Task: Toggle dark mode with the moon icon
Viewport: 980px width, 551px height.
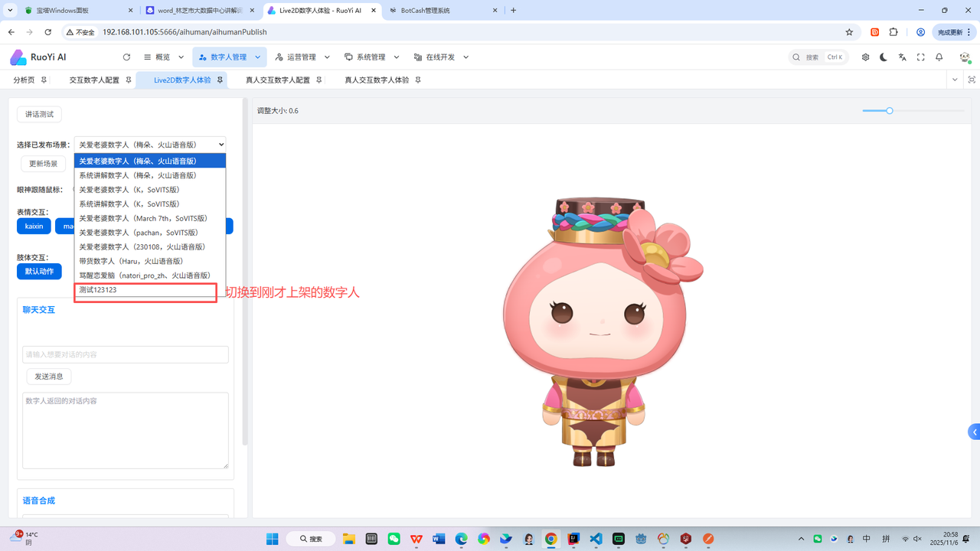Action: [x=884, y=57]
